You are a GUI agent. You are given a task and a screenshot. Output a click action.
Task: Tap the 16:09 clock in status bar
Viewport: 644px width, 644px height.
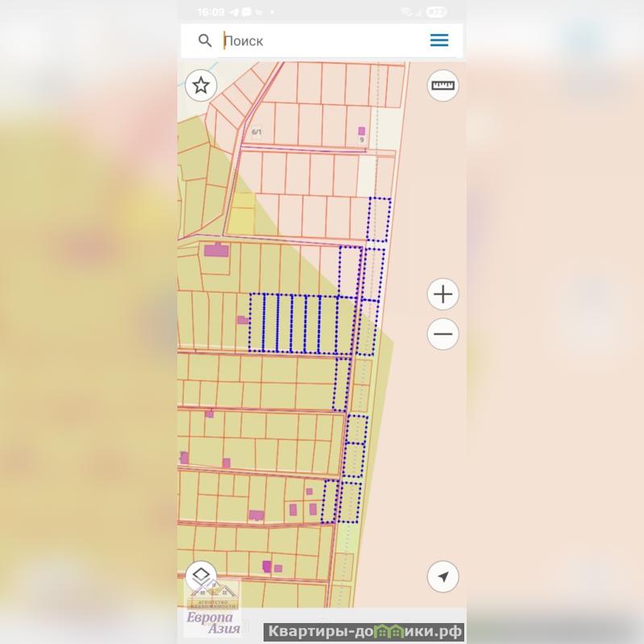pos(210,13)
